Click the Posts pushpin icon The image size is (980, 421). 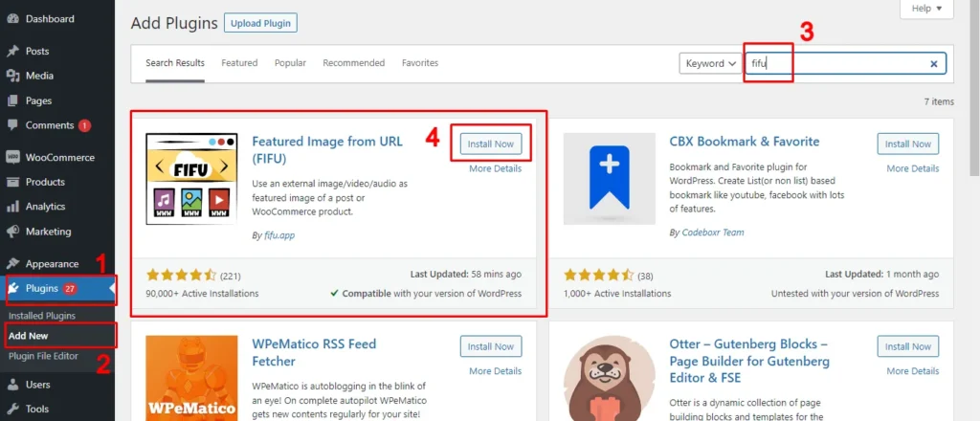12,52
